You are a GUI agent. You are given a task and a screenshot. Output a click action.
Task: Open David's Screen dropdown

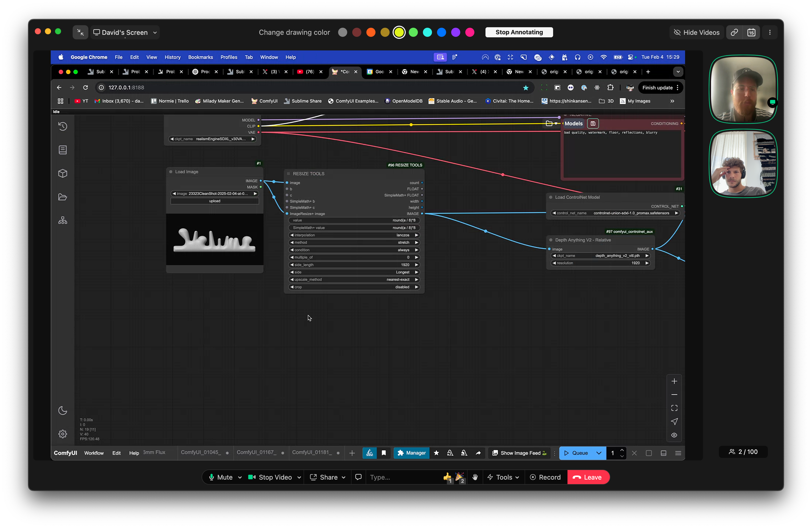point(125,32)
